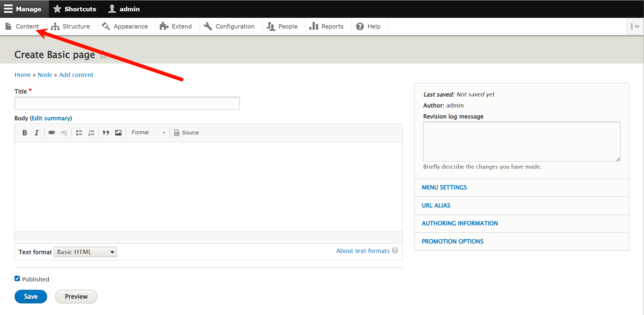
Task: Open the Shortcuts toolbar tab
Action: pyautogui.click(x=74, y=9)
